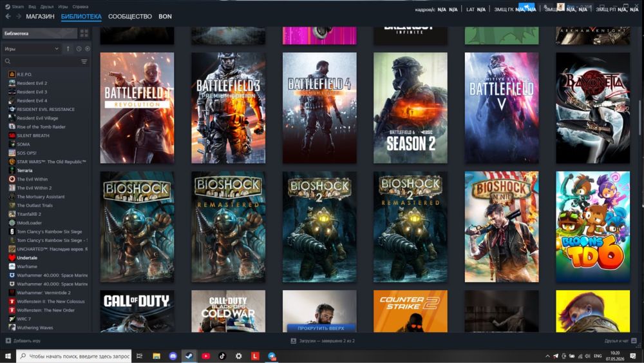Click the library search input field

point(45,62)
